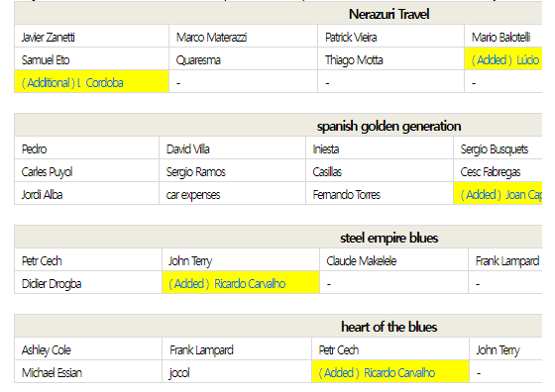555x392 pixels.
Task: Select the Ashley Cole cell
Action: [x=88, y=350]
